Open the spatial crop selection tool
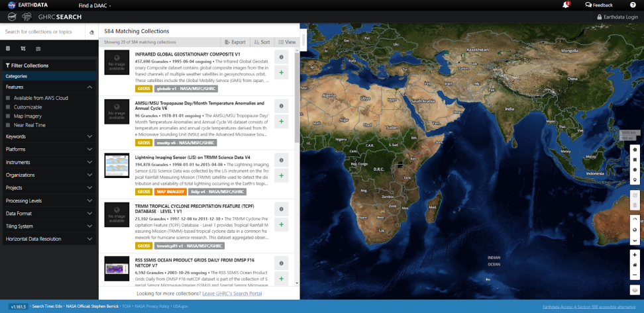Image resolution: width=644 pixels, height=313 pixels. [x=23, y=48]
